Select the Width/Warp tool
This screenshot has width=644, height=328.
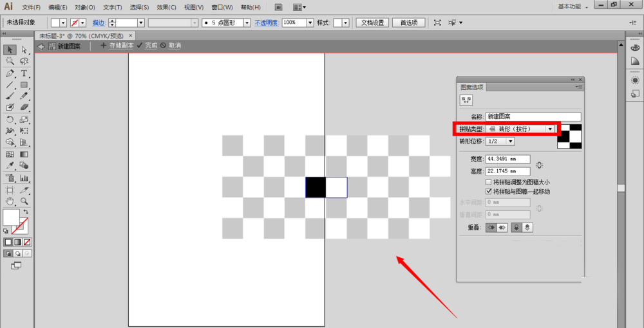10,131
